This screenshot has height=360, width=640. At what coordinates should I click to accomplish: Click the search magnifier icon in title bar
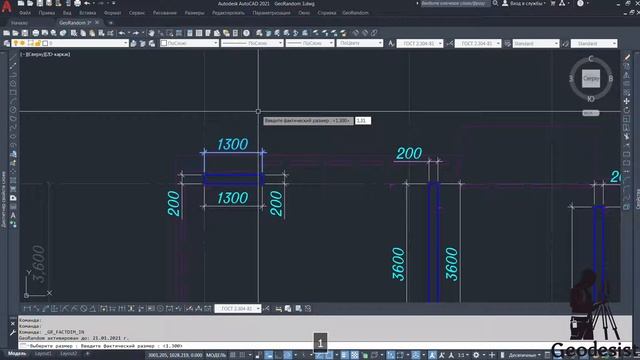[495, 3]
